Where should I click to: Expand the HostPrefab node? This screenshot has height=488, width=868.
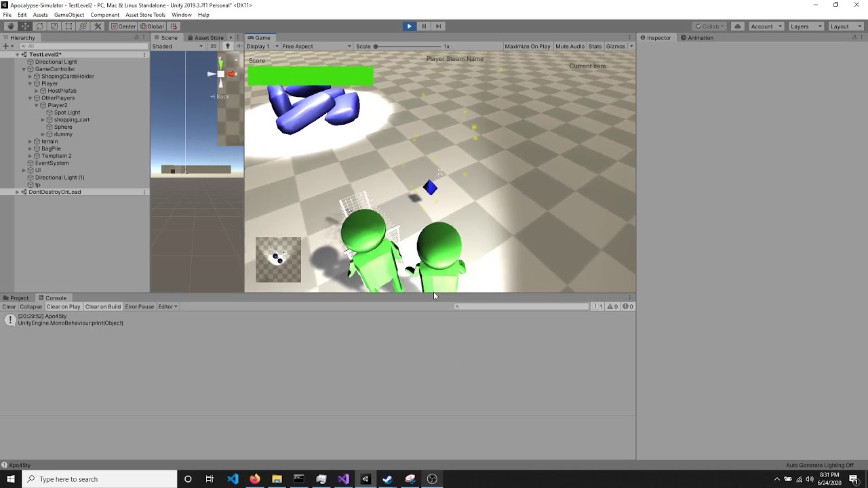37,91
